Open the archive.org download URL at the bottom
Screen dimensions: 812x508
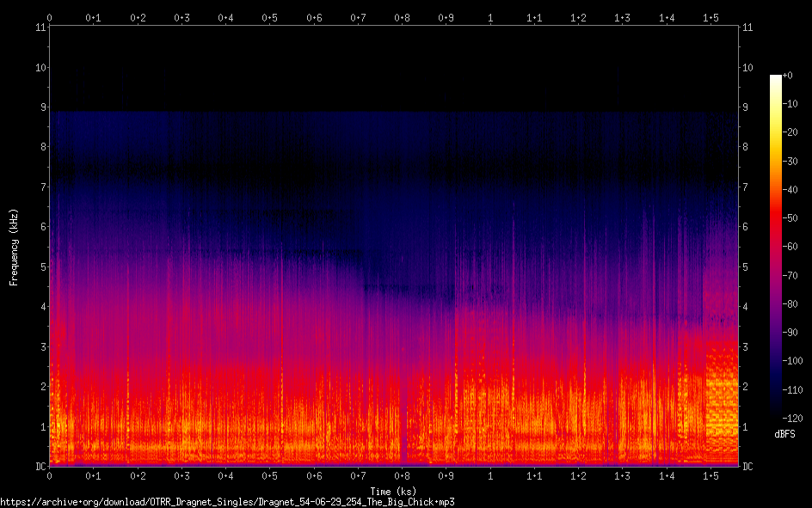[227, 501]
